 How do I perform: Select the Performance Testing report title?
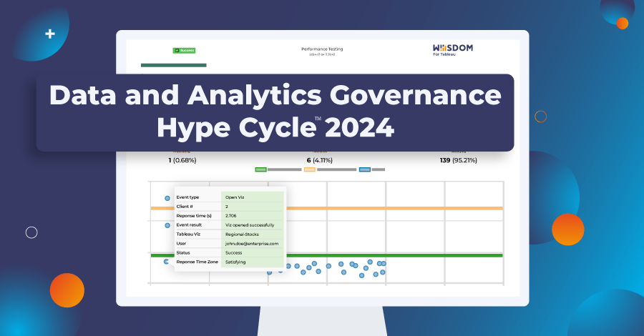pos(322,49)
